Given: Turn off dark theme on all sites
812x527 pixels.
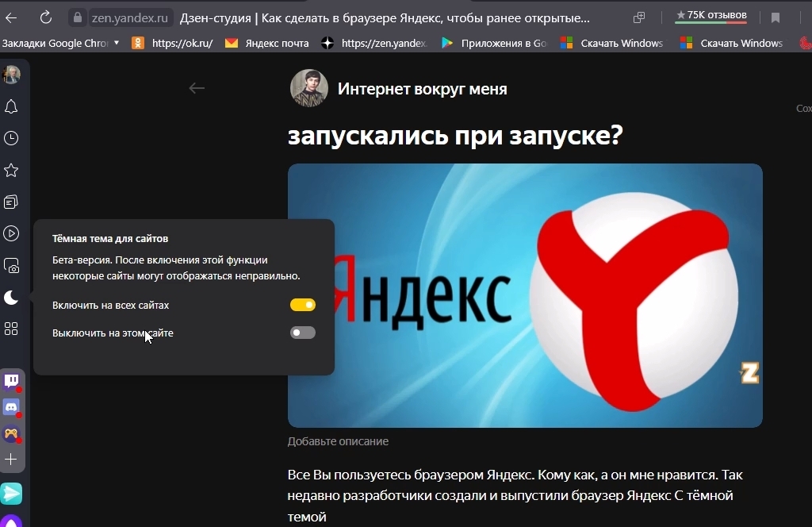Looking at the screenshot, I should pyautogui.click(x=303, y=305).
